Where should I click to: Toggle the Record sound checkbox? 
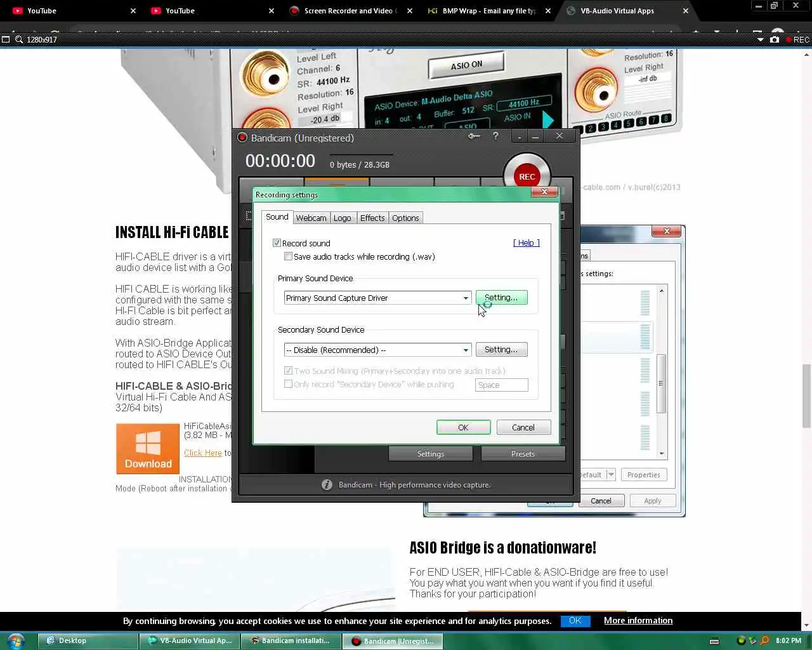coord(277,243)
